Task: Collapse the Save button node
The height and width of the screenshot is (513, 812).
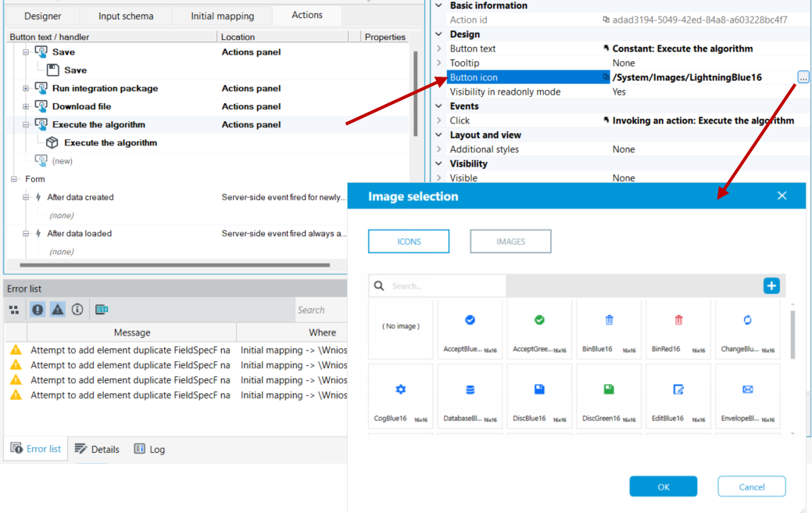Action: coord(25,52)
